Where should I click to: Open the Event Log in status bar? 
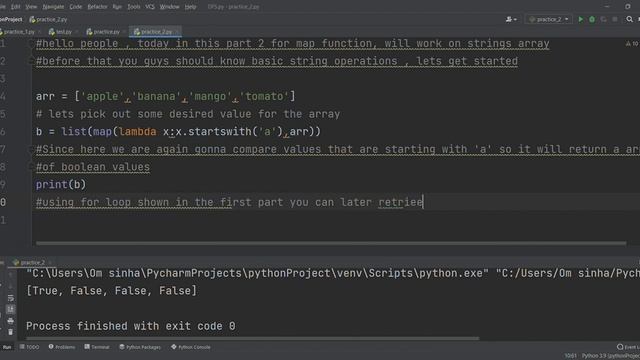628,347
